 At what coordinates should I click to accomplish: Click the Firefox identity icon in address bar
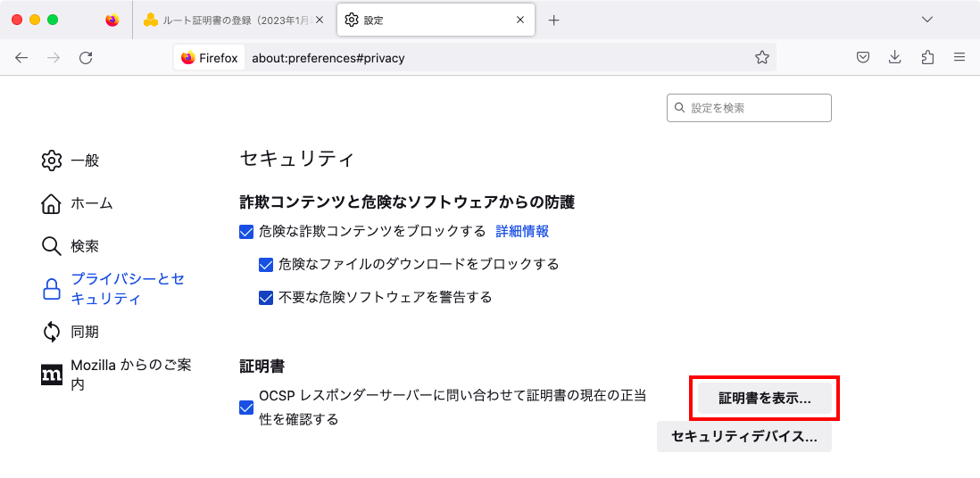(210, 58)
